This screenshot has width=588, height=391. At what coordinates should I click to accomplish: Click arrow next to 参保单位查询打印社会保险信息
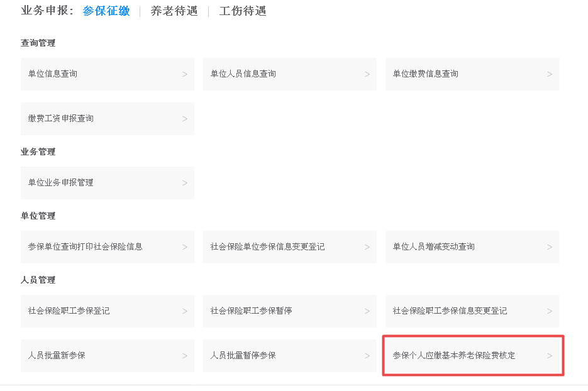185,247
